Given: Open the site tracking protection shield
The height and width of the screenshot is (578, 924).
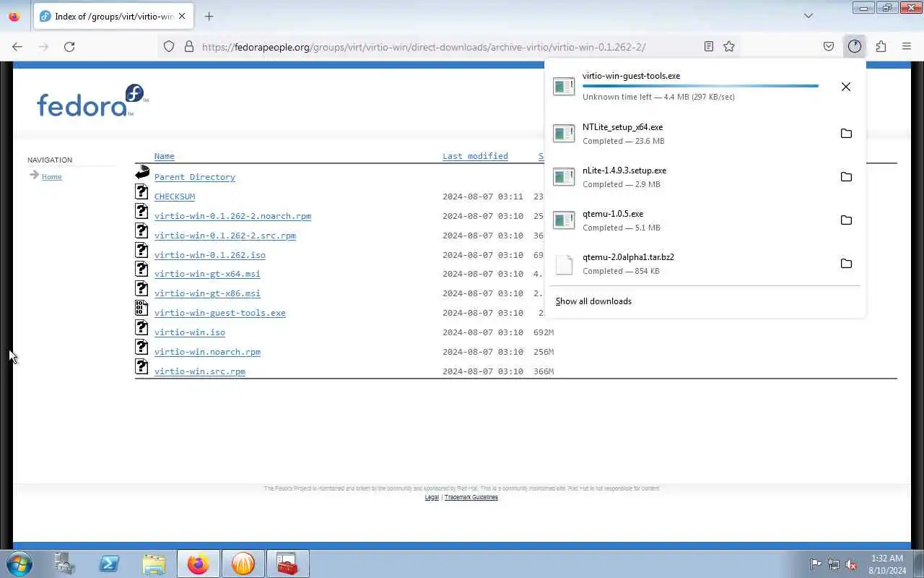Looking at the screenshot, I should (169, 46).
